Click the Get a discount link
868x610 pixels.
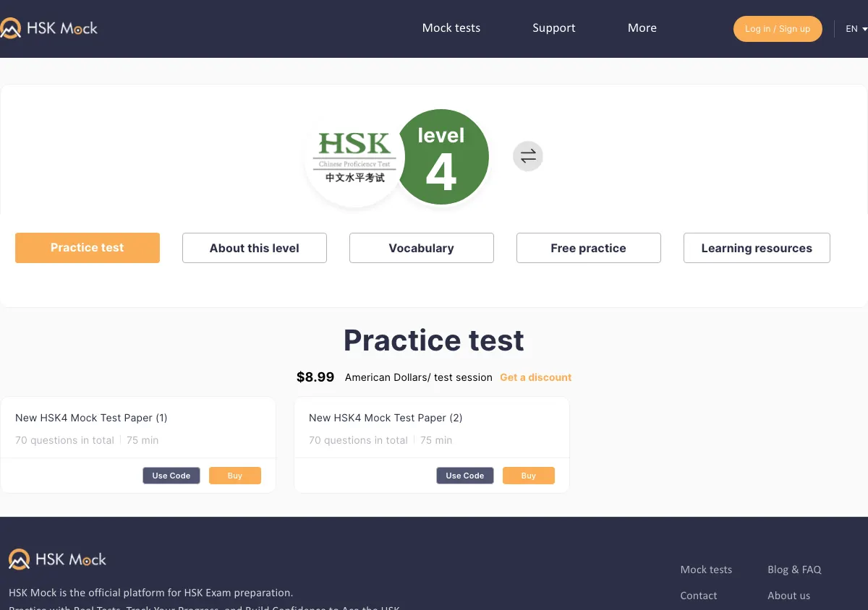point(536,377)
